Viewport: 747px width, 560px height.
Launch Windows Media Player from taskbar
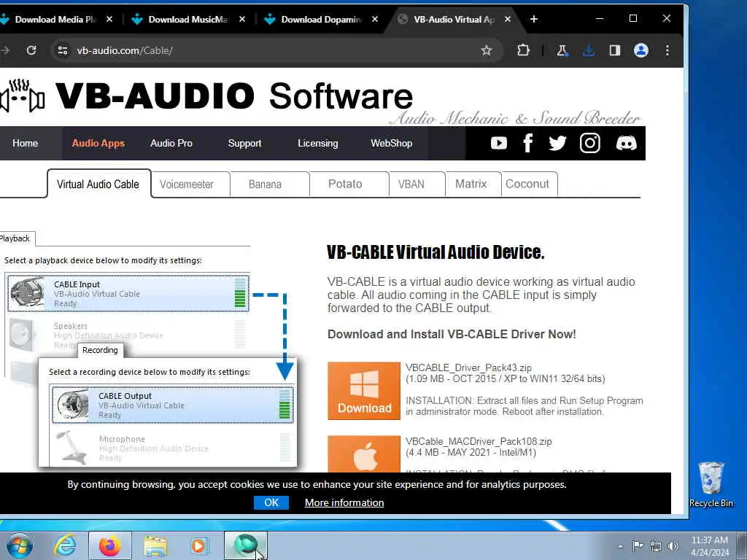[199, 545]
